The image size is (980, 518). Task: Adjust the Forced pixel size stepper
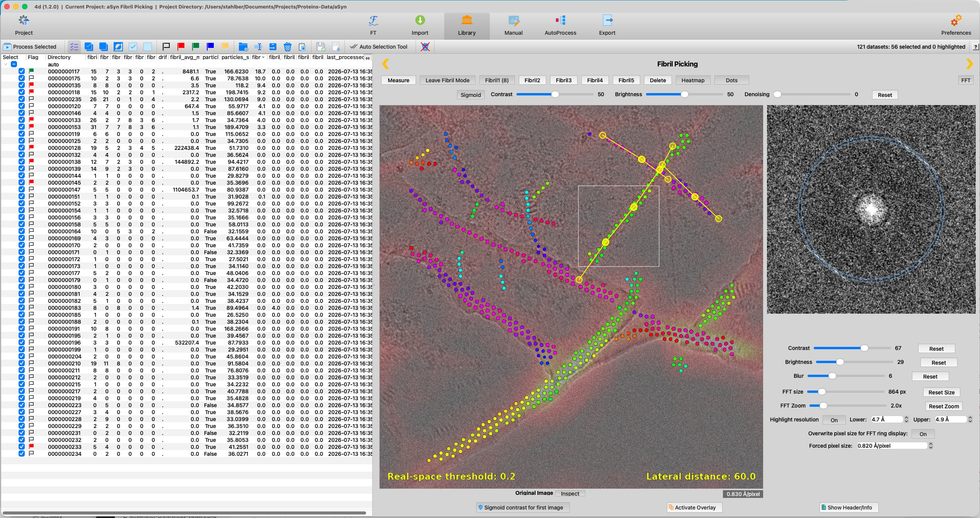[931, 446]
